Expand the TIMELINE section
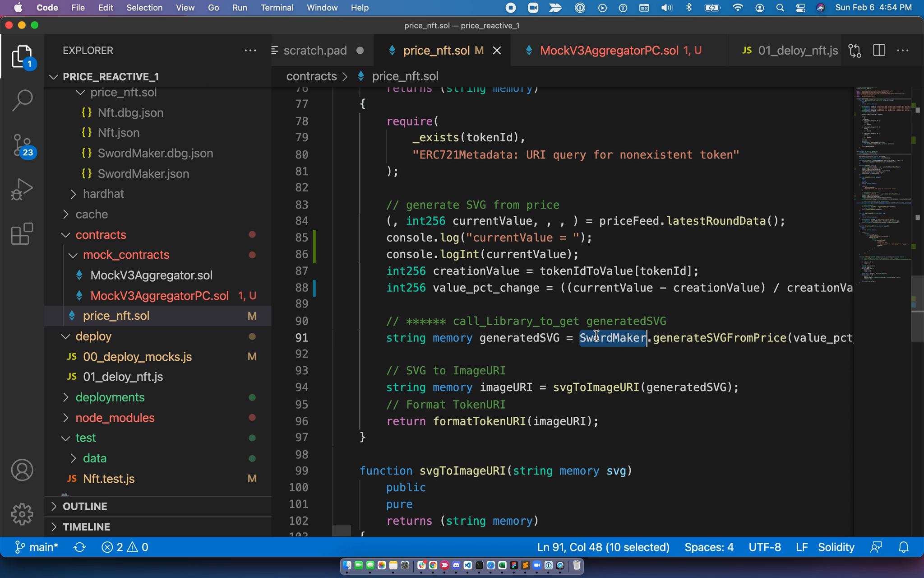The width and height of the screenshot is (924, 578). coord(158,527)
